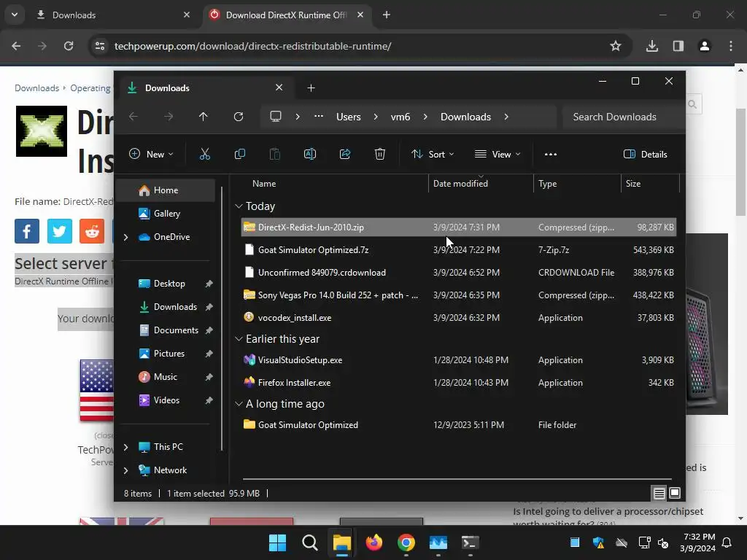The height and width of the screenshot is (560, 747).
Task: Click the Copy icon in Explorer toolbar
Action: click(x=239, y=154)
